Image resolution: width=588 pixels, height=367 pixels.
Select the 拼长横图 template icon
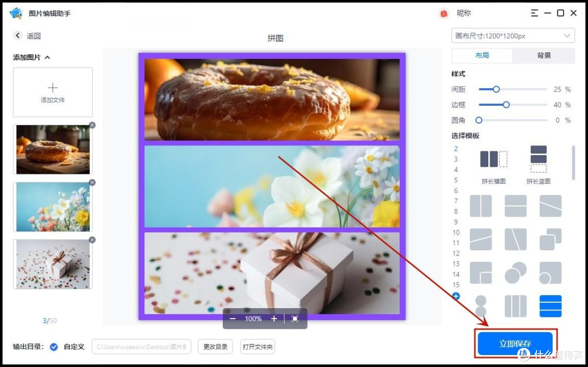494,159
